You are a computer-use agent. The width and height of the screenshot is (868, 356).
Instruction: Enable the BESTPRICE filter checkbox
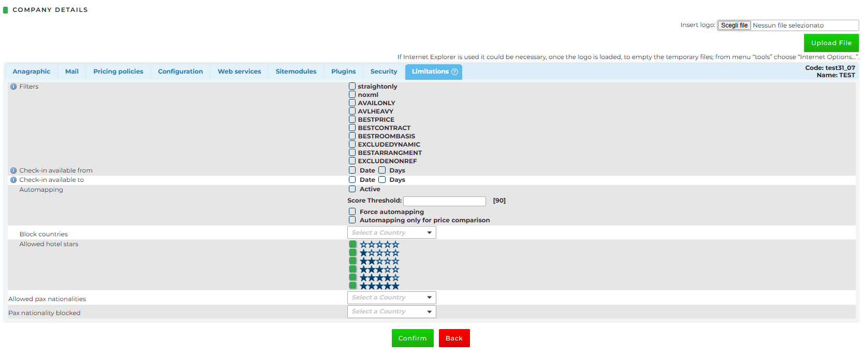click(x=352, y=120)
